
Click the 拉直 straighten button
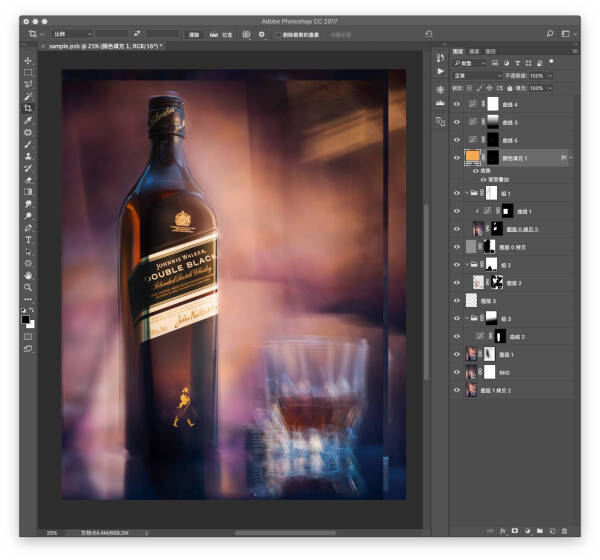(221, 35)
